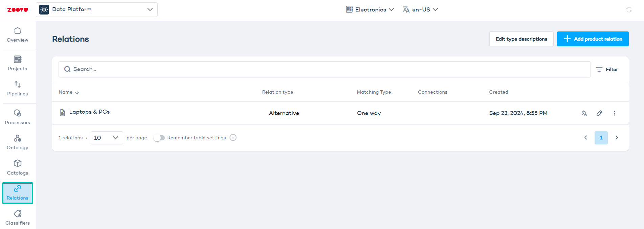Click the Zoovu logo
This screenshot has height=229, width=644.
18,10
